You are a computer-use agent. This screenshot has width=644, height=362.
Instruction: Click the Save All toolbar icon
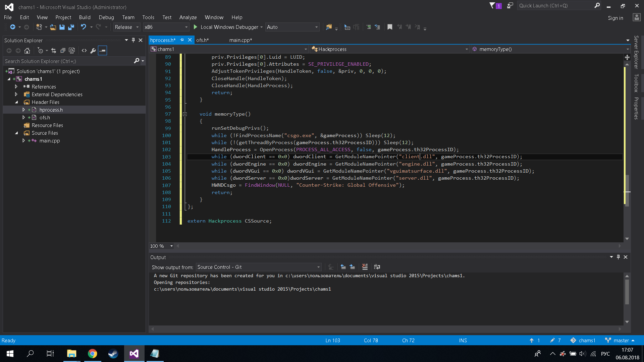click(71, 27)
